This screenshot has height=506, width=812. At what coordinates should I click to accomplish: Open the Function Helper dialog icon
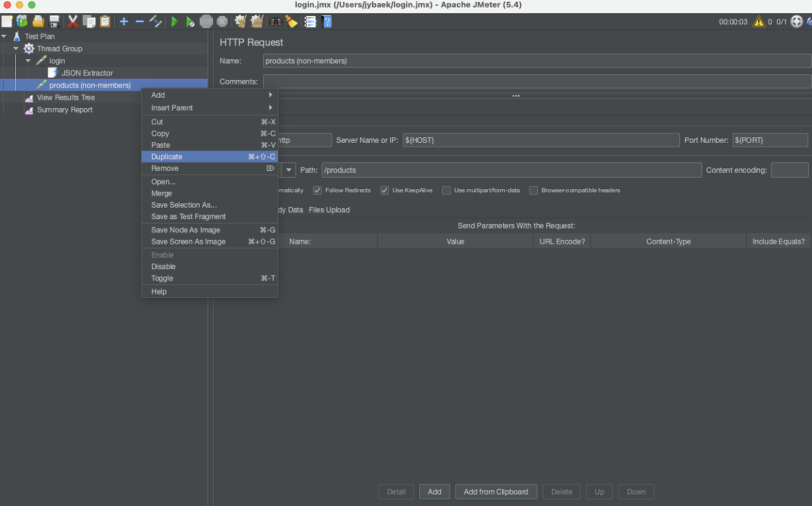click(x=310, y=22)
